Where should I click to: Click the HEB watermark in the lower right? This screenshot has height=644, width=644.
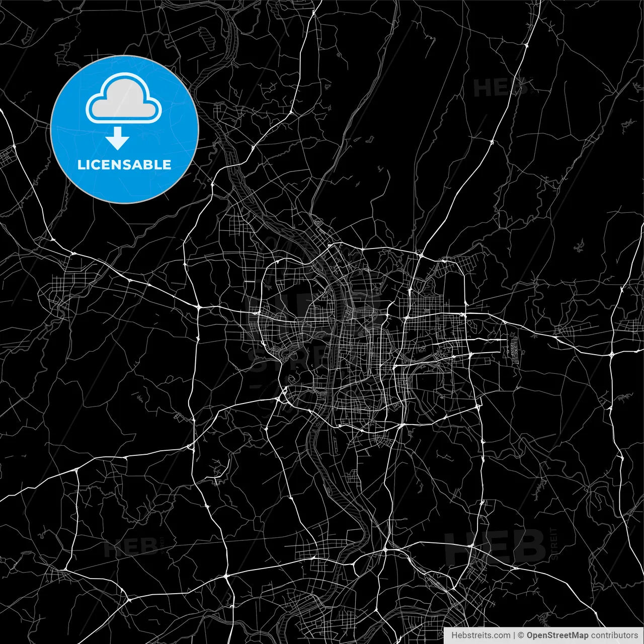click(496, 547)
